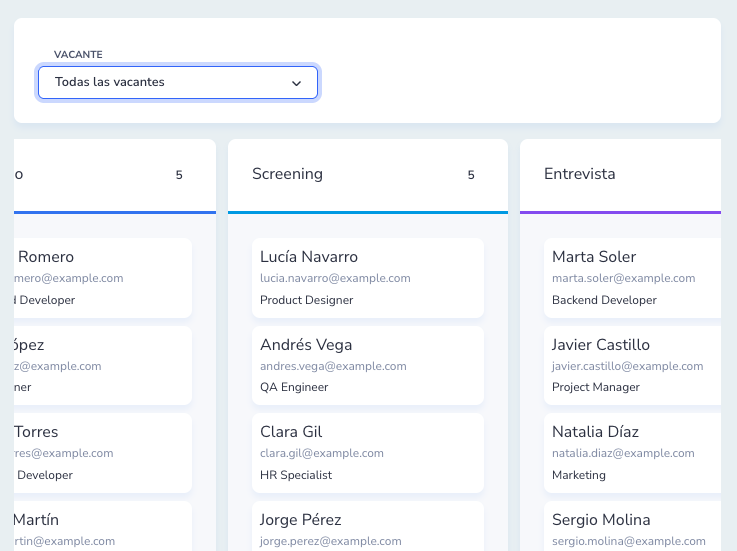The width and height of the screenshot is (737, 551).
Task: Select the Entrevista column header
Action: click(579, 174)
